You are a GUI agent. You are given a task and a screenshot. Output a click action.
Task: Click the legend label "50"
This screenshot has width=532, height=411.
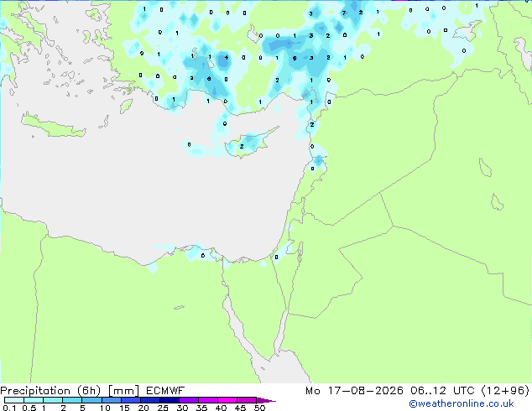coord(259,408)
